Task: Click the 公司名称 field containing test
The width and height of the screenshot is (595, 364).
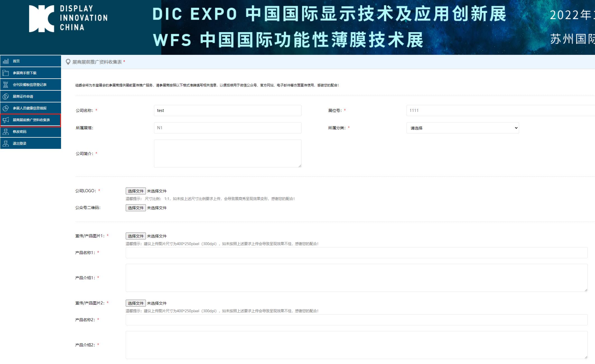Action: (227, 110)
